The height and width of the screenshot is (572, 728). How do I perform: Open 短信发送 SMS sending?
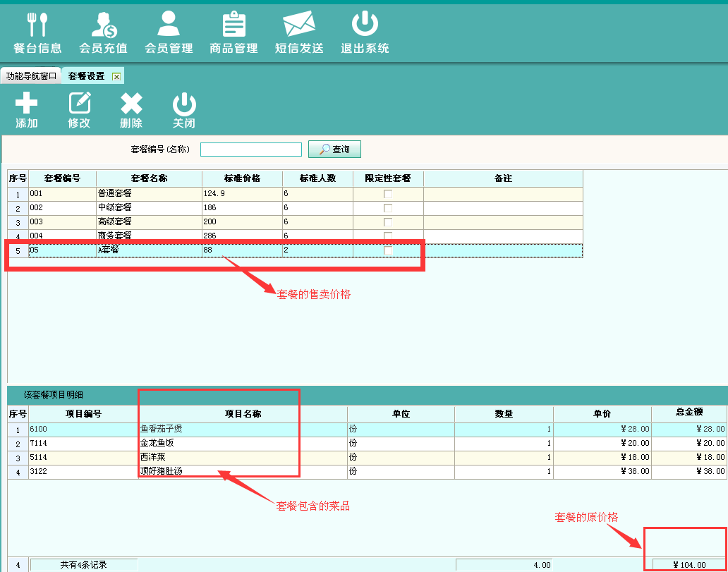(x=299, y=33)
